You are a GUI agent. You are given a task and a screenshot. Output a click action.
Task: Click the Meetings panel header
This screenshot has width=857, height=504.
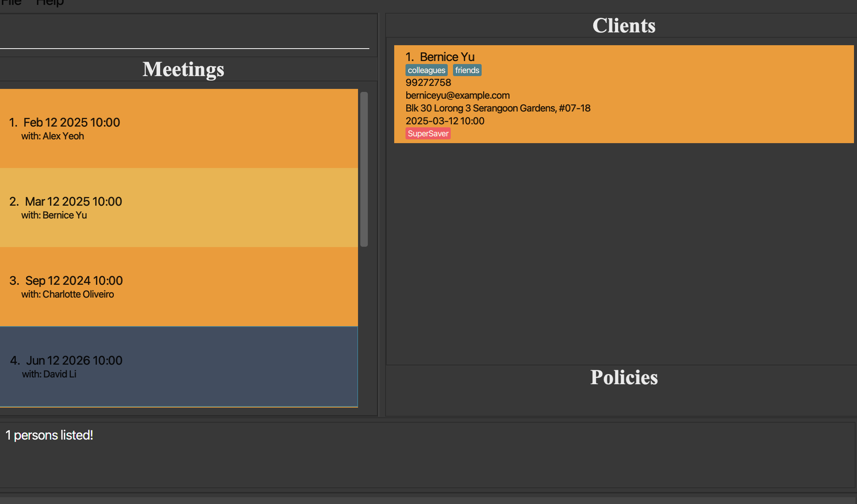[183, 69]
